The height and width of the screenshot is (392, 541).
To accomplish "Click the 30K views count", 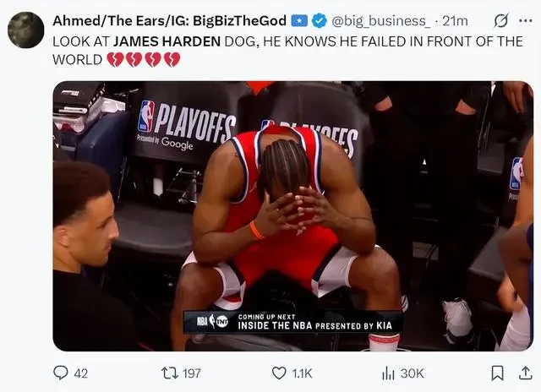I will pos(412,373).
